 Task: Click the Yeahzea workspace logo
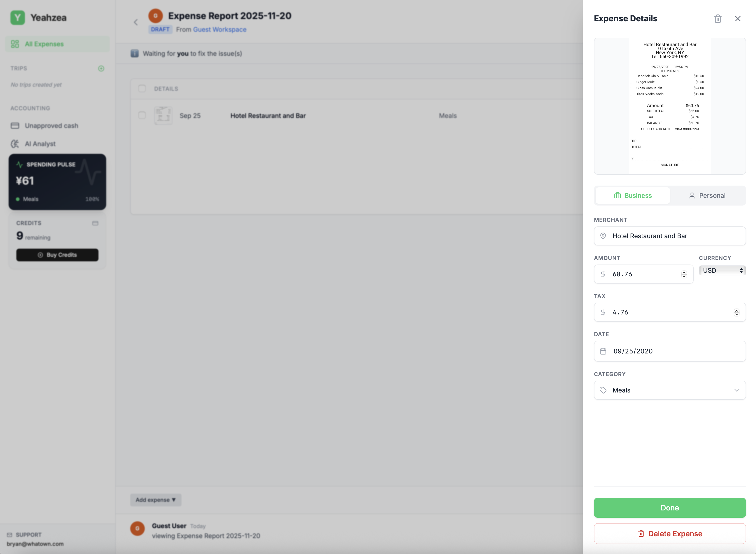pos(18,17)
